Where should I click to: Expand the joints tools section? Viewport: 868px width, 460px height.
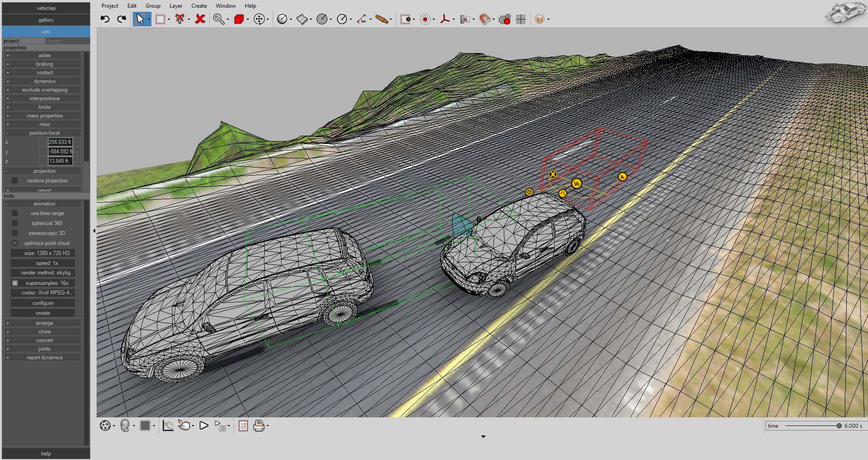coord(44,349)
